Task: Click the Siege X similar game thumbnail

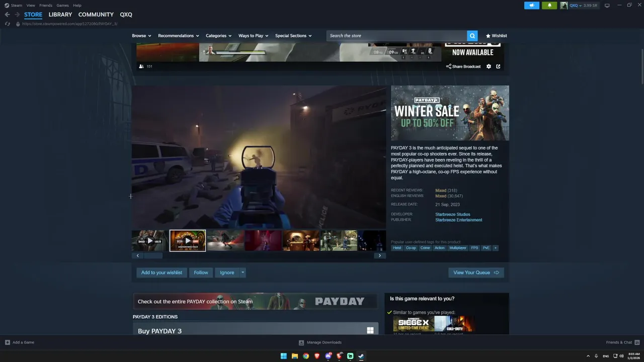Action: [414, 324]
